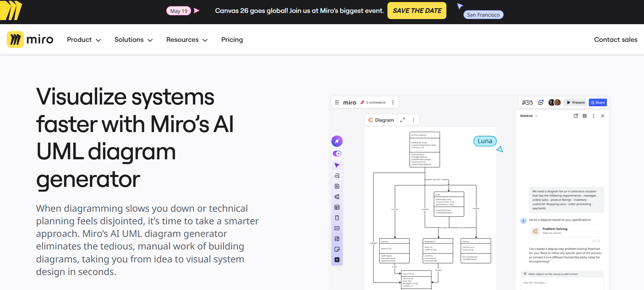Select the diagram shapes tool in the toolbar
This screenshot has width=644, height=290.
(337, 197)
